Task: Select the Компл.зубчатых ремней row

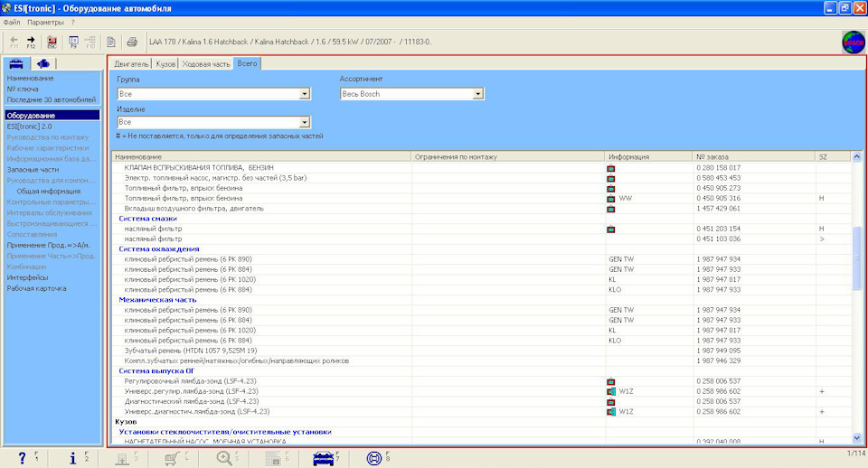Action: pos(482,360)
